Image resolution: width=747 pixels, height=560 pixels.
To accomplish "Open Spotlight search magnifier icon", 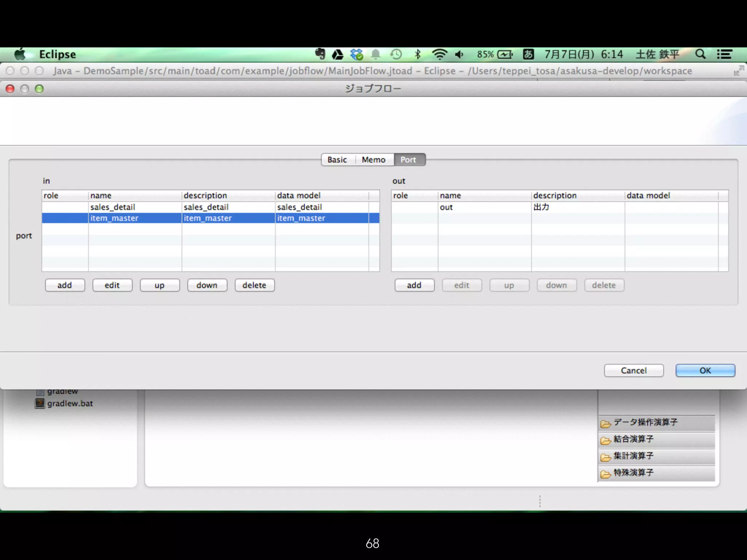I will [700, 54].
